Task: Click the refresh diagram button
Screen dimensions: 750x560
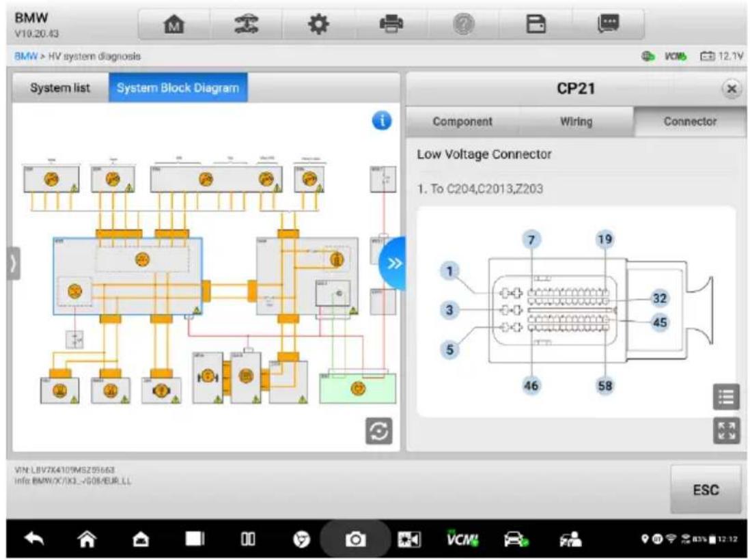Action: tap(379, 431)
